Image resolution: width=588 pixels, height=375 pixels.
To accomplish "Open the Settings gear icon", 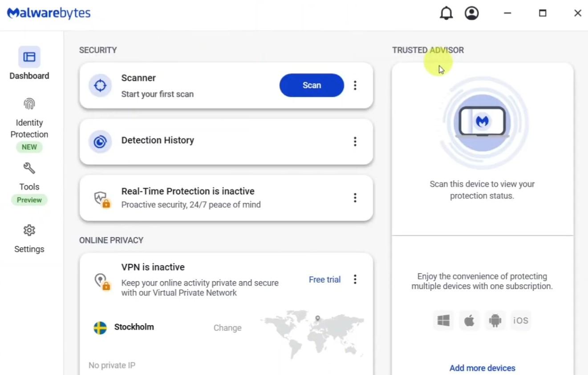I will click(29, 230).
